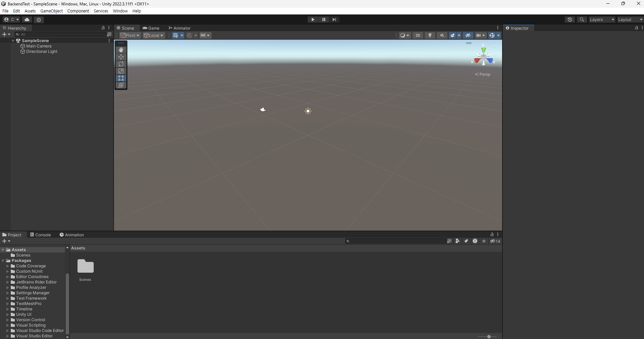The image size is (644, 339).
Task: Click the Persp label on the scene gizmo
Action: pos(485,74)
